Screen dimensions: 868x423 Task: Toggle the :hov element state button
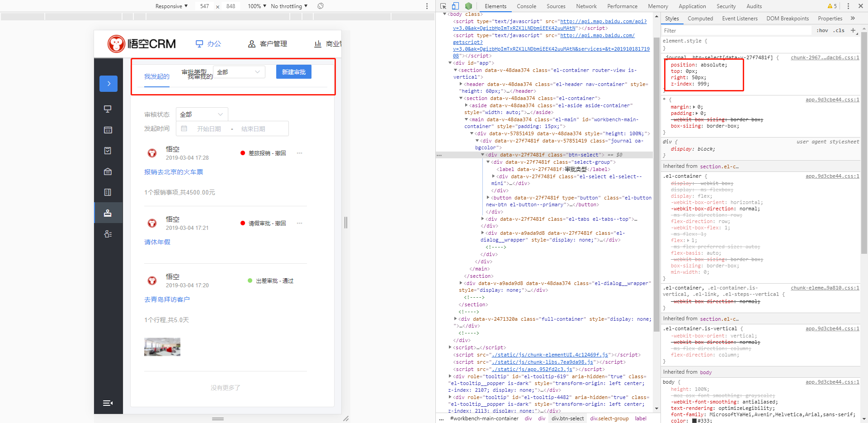(822, 31)
